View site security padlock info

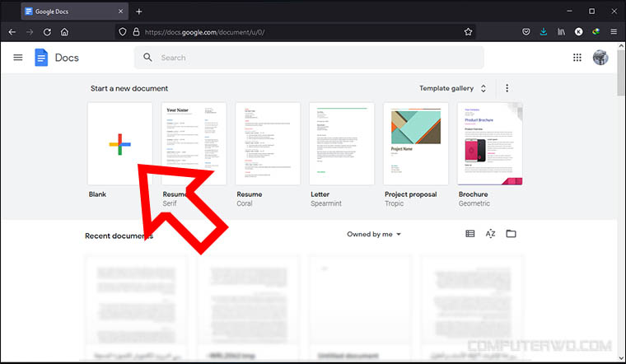136,32
